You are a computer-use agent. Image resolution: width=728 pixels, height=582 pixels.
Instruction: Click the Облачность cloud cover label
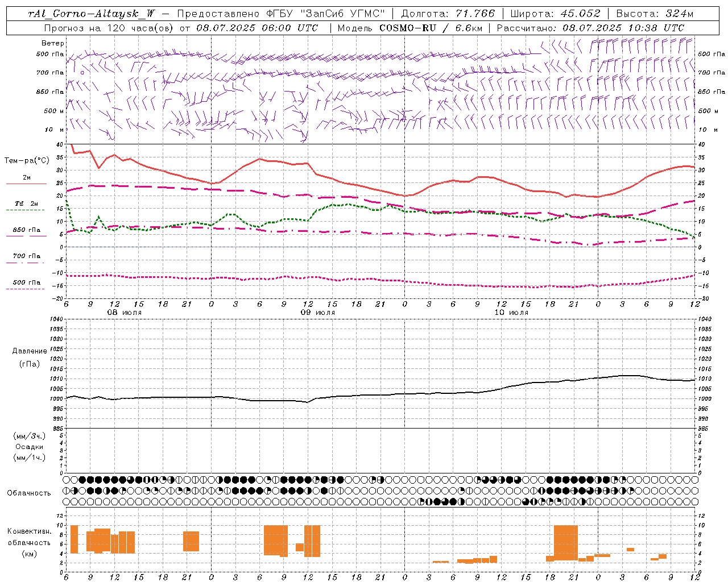29,493
